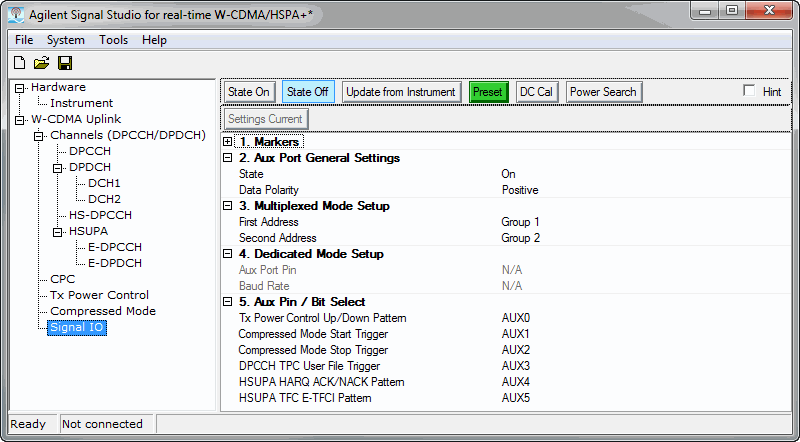This screenshot has height=442, width=800.
Task: Click the Data Polarity value 'Positive'
Action: click(520, 190)
